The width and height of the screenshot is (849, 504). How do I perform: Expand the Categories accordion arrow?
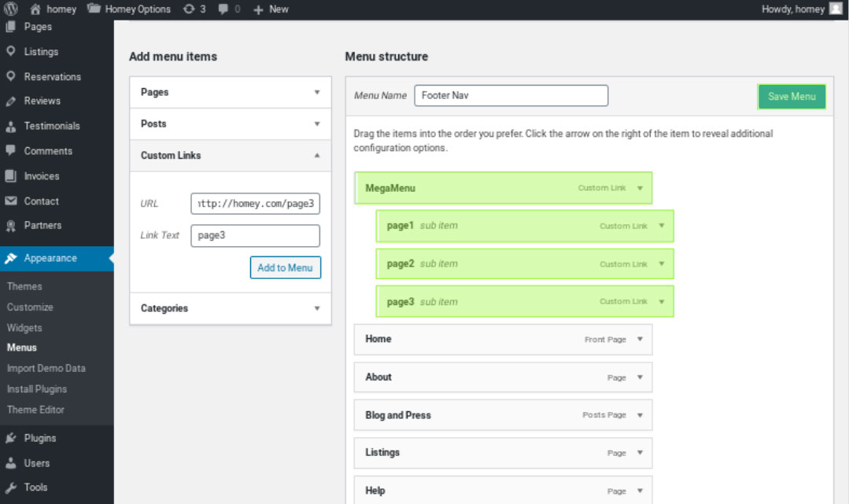pos(317,308)
